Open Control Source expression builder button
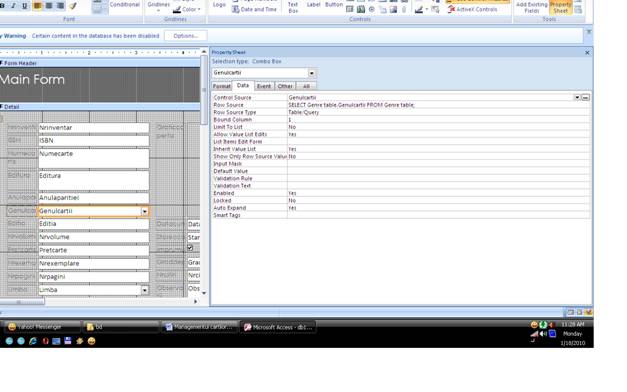This screenshot has width=627, height=392. (585, 97)
